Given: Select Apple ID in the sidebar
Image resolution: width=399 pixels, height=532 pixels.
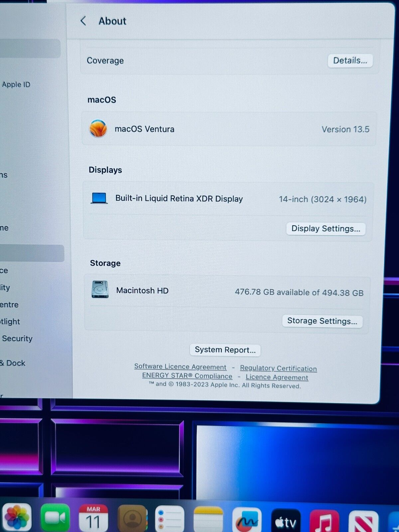Looking at the screenshot, I should click(x=16, y=84).
